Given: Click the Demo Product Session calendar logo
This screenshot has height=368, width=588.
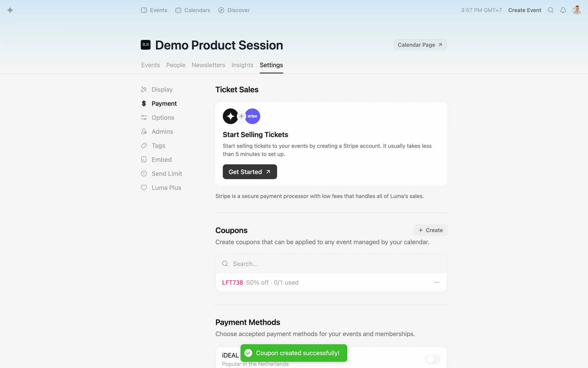Looking at the screenshot, I should [x=145, y=45].
